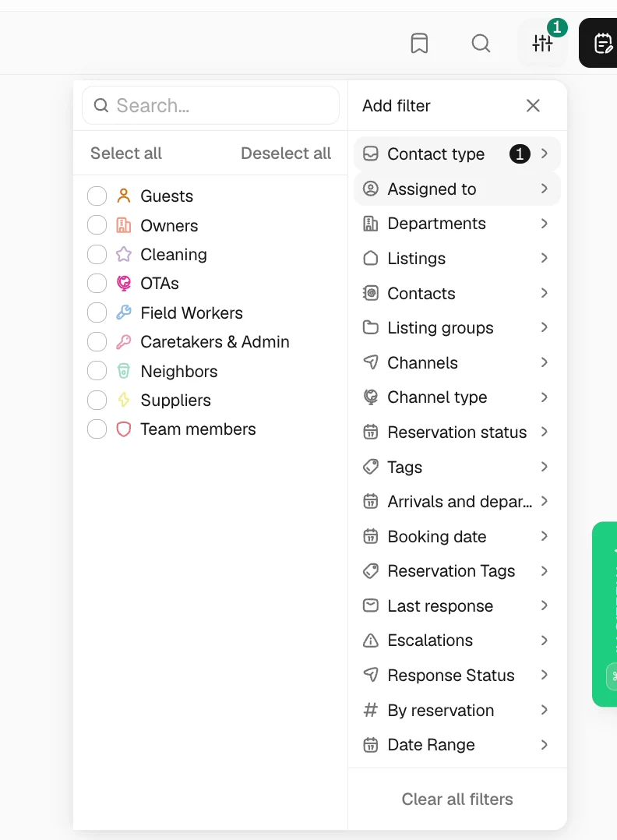
Task: Expand the Listing groups chevron
Action: [x=544, y=327]
